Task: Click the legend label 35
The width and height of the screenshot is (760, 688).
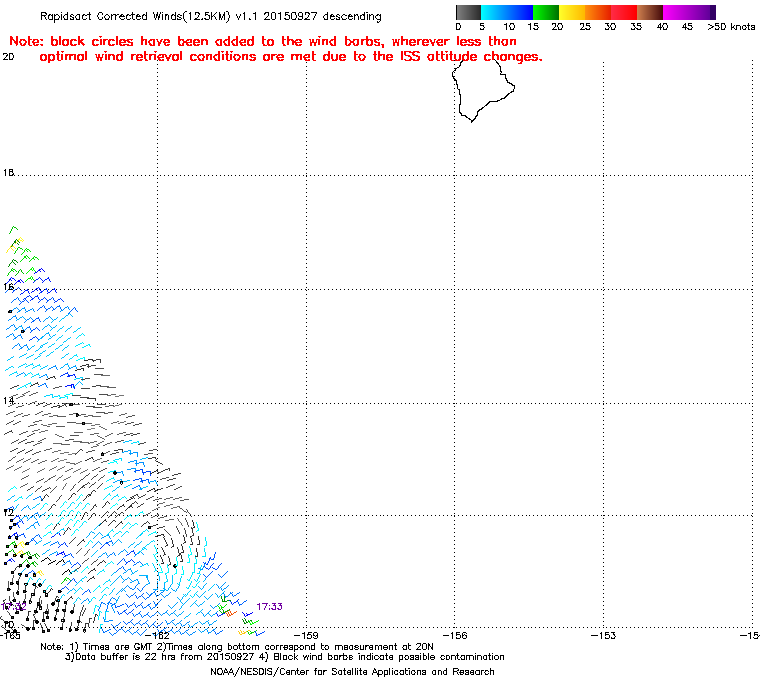Action: click(636, 27)
